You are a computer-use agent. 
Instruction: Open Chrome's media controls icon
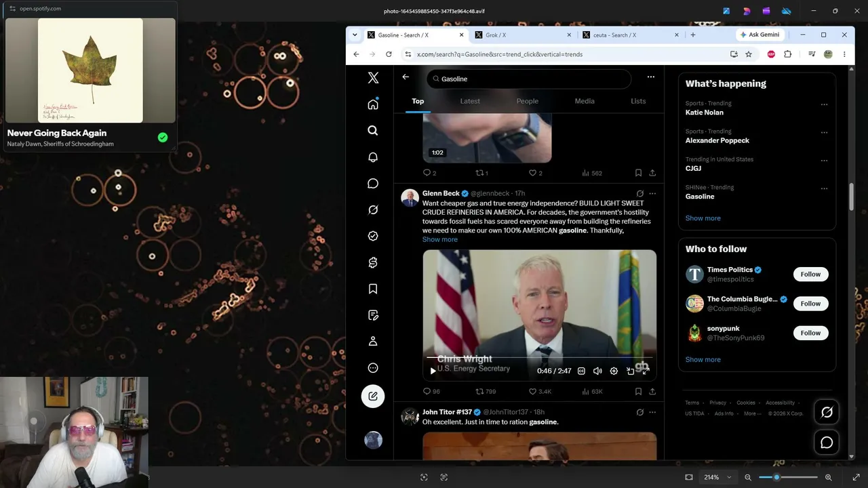coord(812,54)
